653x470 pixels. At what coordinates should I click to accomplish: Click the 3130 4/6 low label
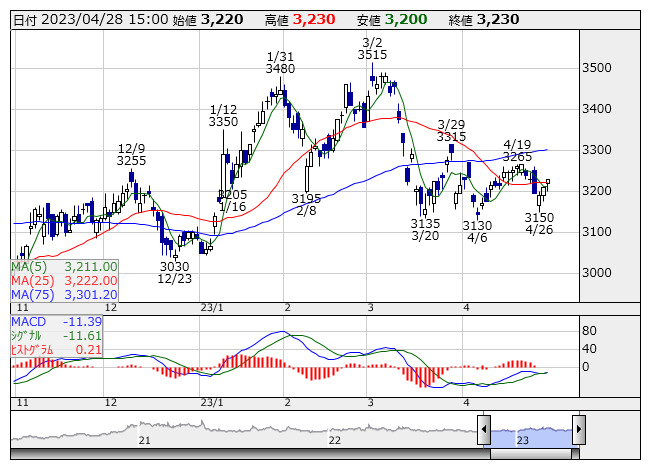(477, 231)
